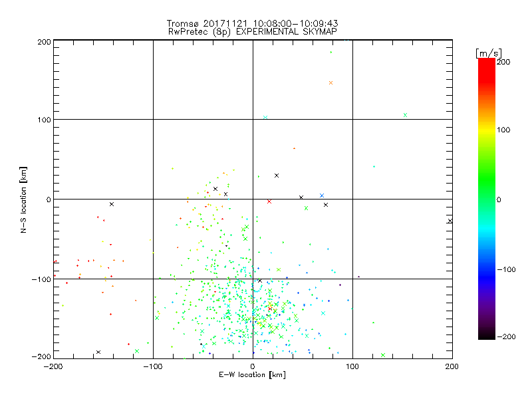Select the blue X marker just above the zero N-S line
The width and height of the screenshot is (532, 399).
pyautogui.click(x=322, y=196)
